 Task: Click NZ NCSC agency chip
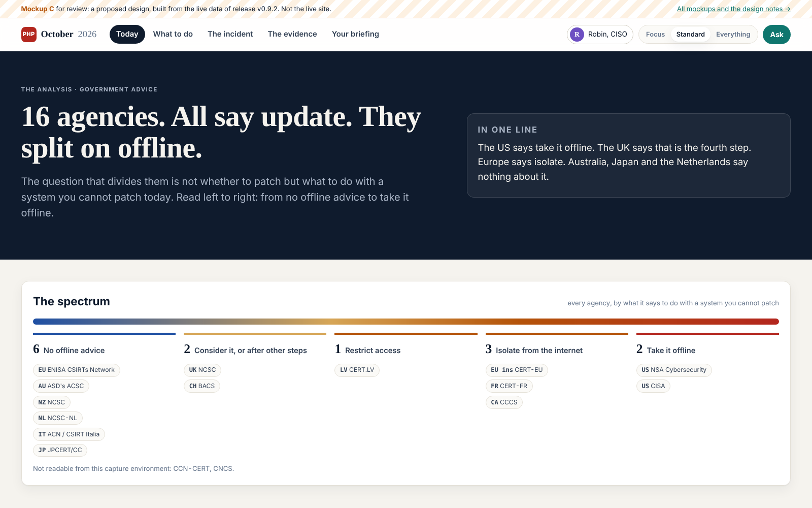point(52,402)
